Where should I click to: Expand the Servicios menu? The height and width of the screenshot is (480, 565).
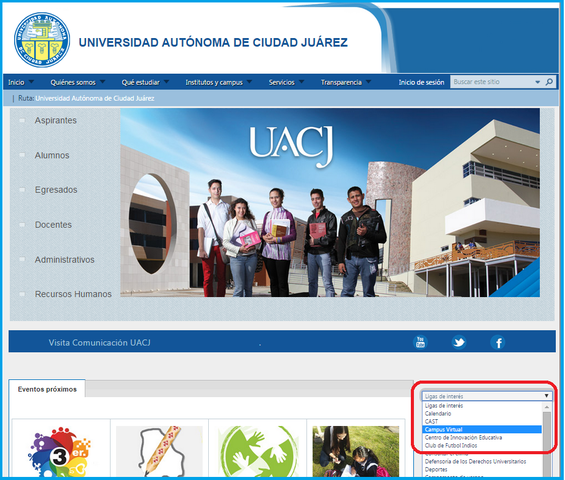286,82
